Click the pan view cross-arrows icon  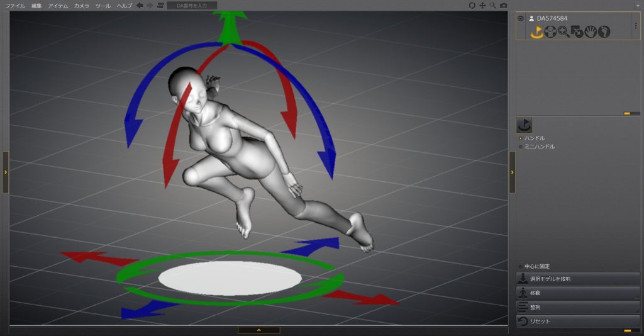coord(482,6)
